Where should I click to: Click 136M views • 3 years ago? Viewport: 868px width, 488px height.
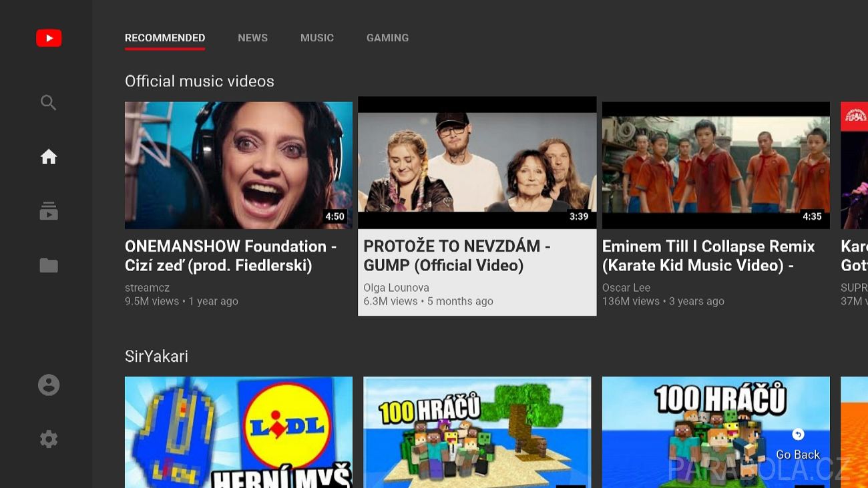pos(663,302)
